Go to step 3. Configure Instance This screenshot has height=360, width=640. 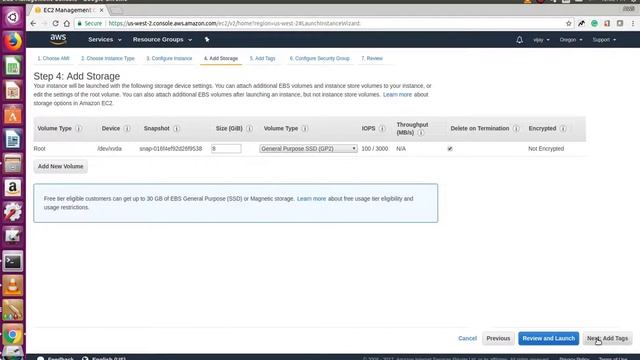coord(169,58)
